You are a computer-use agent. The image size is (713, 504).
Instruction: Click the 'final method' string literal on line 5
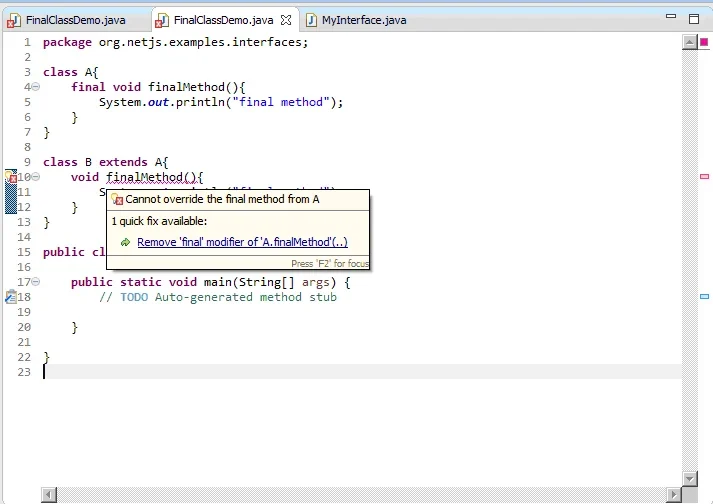[x=281, y=102]
